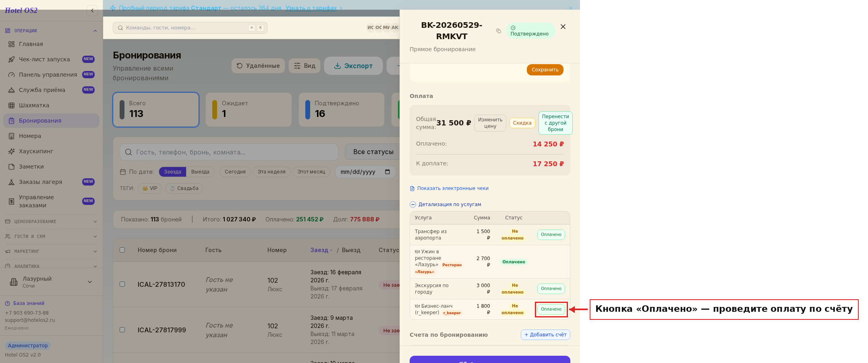Collapse sidebar with chevron button

pyautogui.click(x=92, y=10)
